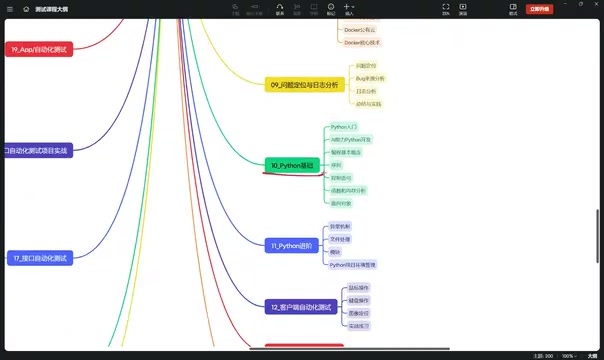This screenshot has height=360, width=604.
Task: Click the 主题 (topic) toolbar icon
Action: pos(235,9)
